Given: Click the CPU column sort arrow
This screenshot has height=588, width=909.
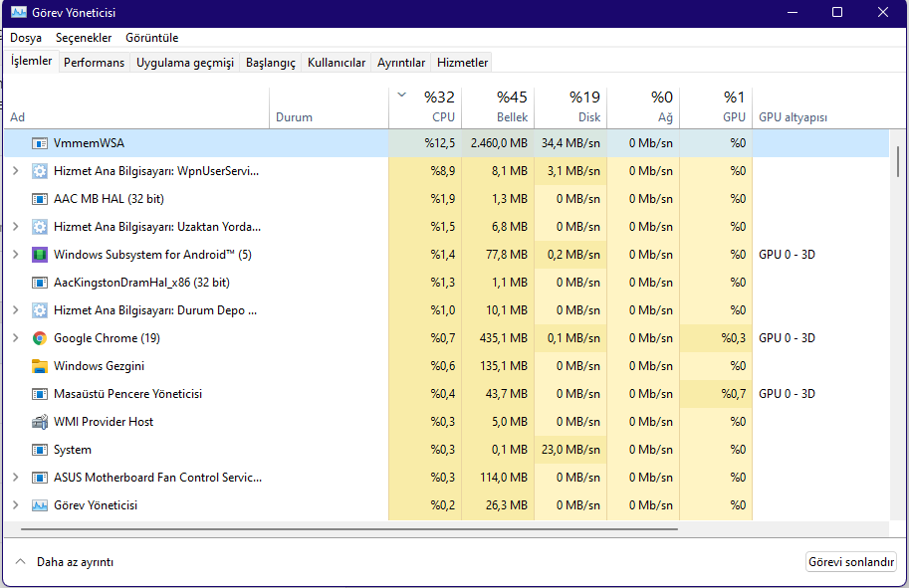Looking at the screenshot, I should point(402,95).
